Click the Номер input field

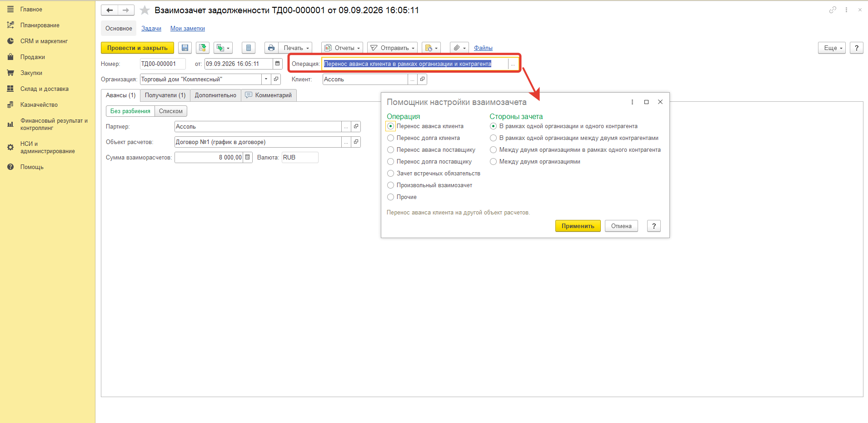click(163, 64)
